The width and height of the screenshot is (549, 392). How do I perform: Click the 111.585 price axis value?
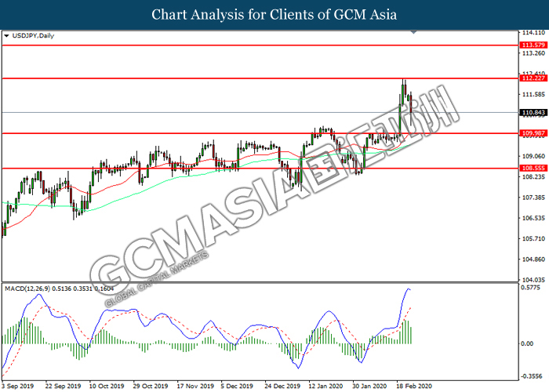533,95
